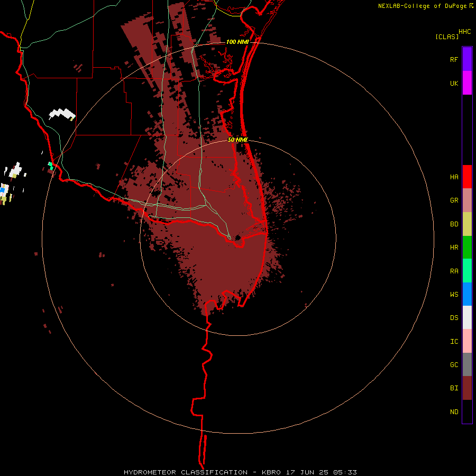Click the ND black legend swatch
476x476 pixels.
pyautogui.click(x=467, y=411)
